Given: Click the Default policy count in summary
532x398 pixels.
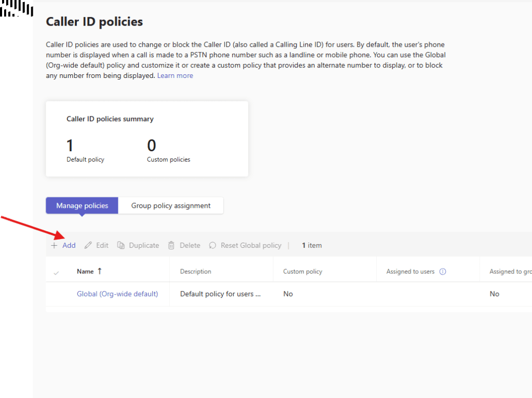Looking at the screenshot, I should [x=71, y=145].
